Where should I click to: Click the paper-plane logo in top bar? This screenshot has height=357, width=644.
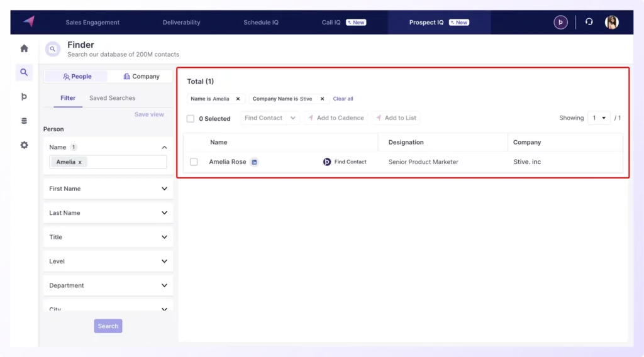coord(29,21)
